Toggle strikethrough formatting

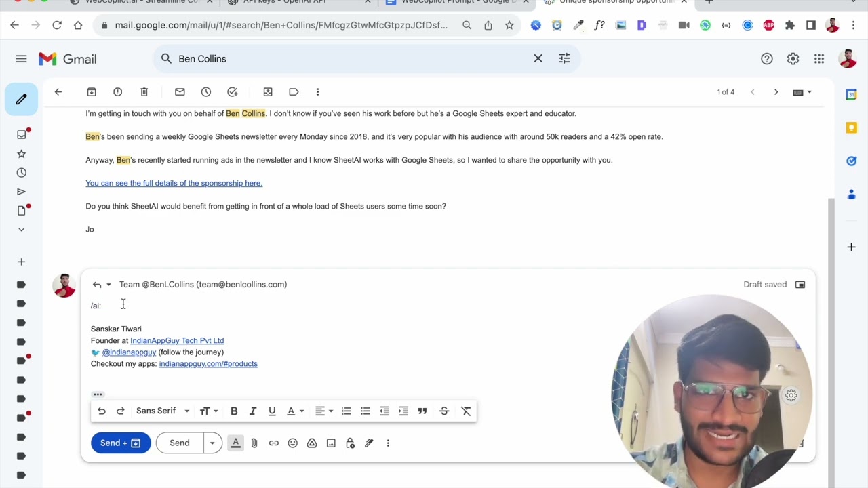pos(444,411)
